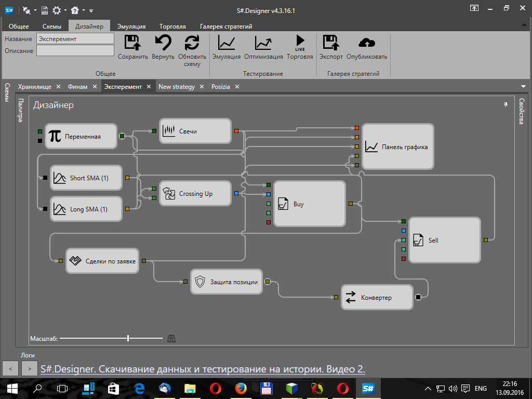
Task: Open the connection icon dropdown arrow
Action: [35, 11]
